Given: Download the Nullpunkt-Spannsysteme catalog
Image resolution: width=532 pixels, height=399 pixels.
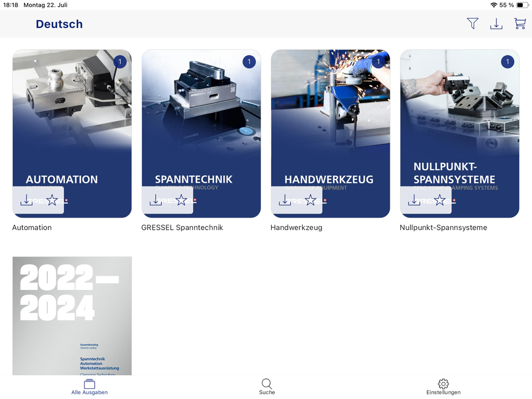Looking at the screenshot, I should pyautogui.click(x=414, y=200).
